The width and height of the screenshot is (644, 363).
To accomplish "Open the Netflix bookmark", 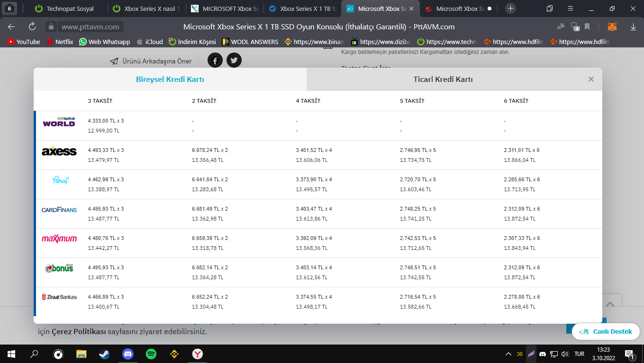I will pos(60,42).
